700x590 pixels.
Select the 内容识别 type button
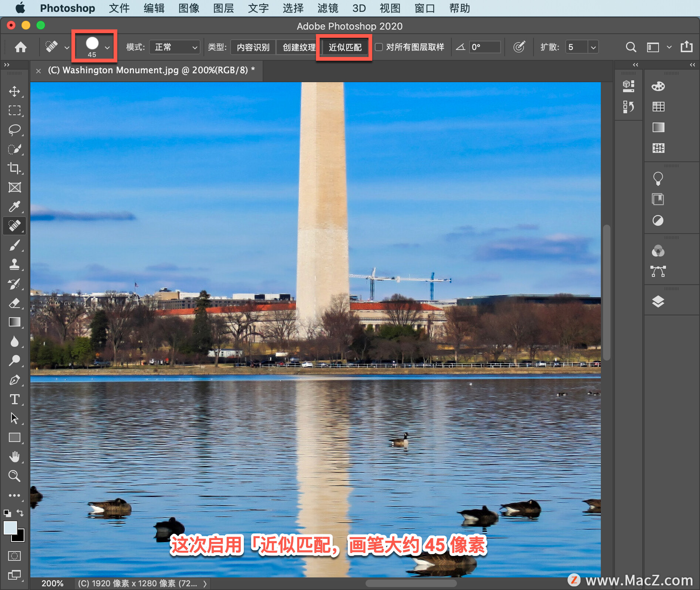[x=253, y=47]
